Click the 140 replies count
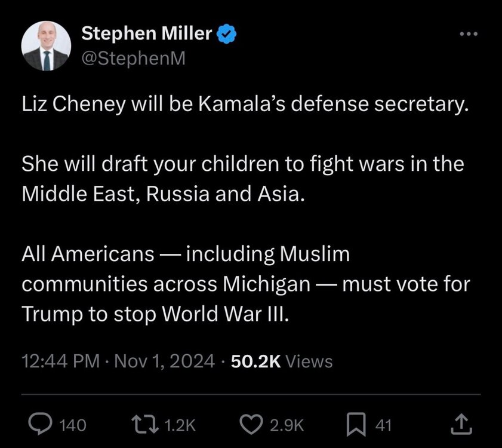This screenshot has height=448, width=502. [75, 425]
